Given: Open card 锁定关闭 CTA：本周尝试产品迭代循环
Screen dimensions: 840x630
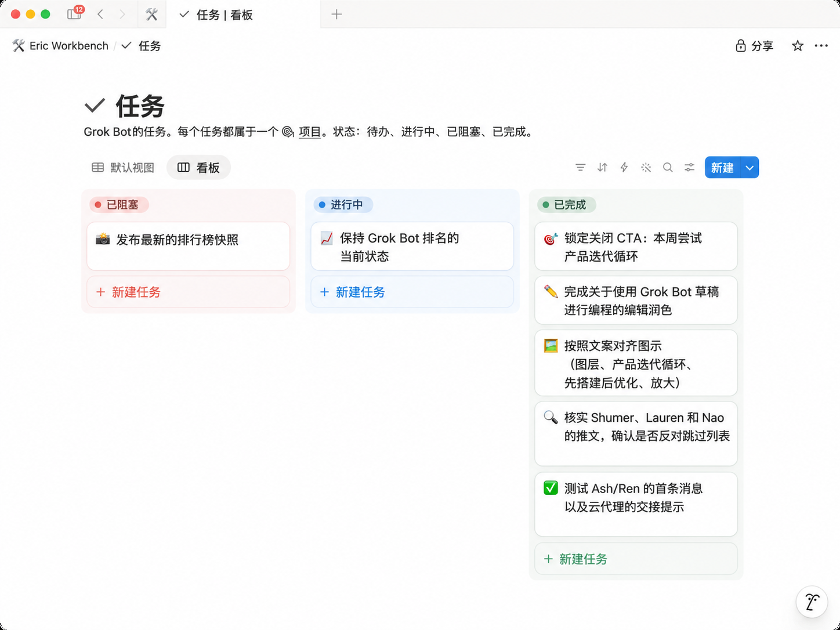Looking at the screenshot, I should click(x=636, y=246).
